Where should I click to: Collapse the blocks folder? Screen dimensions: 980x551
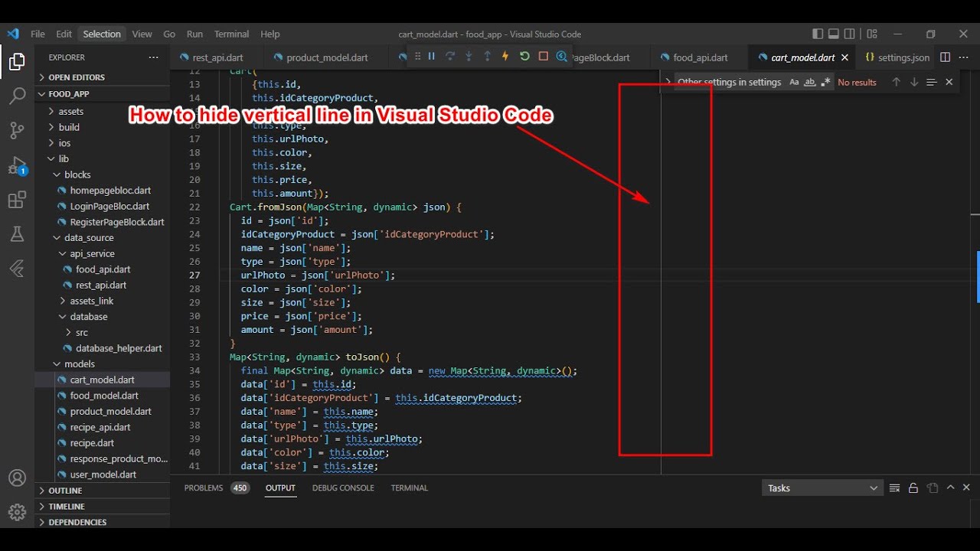pos(103,174)
